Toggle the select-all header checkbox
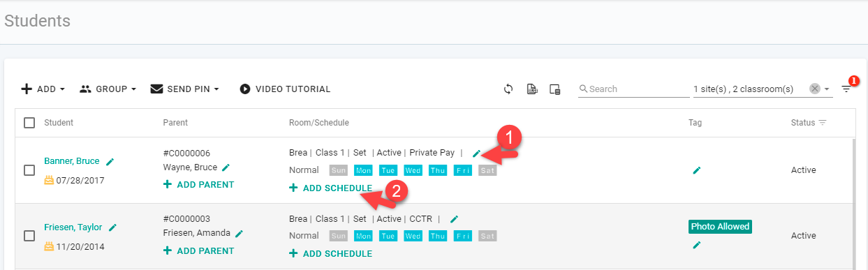The image size is (868, 270). (29, 123)
